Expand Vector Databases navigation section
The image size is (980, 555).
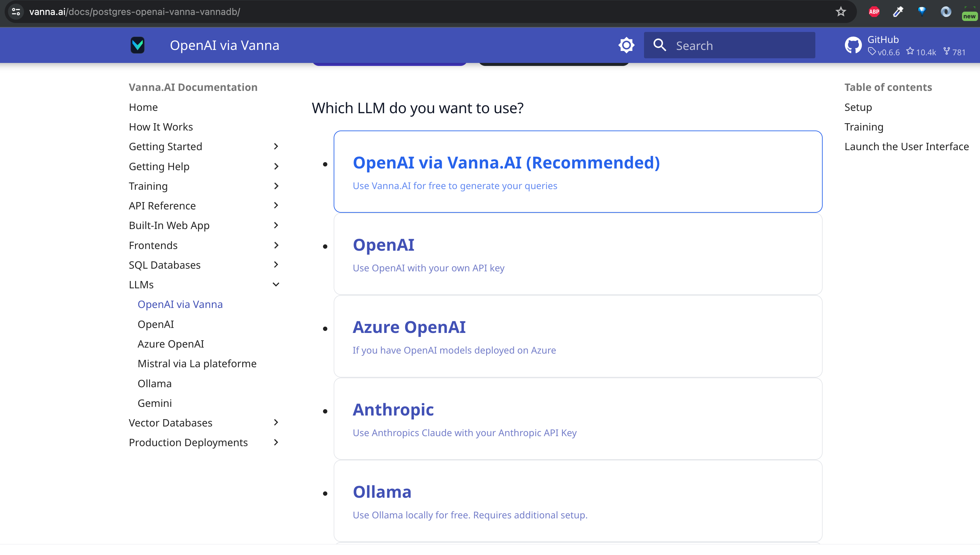click(x=276, y=422)
